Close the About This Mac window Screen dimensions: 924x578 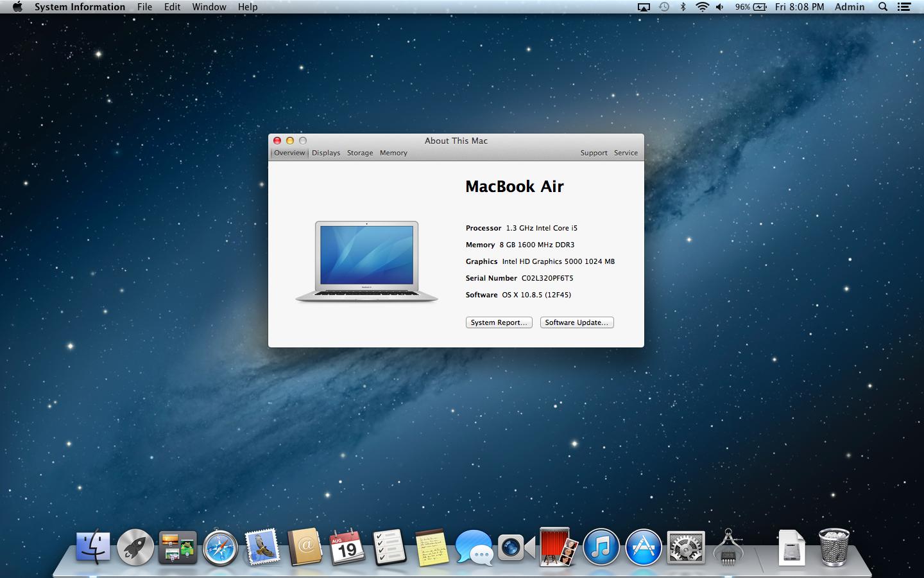coord(277,141)
